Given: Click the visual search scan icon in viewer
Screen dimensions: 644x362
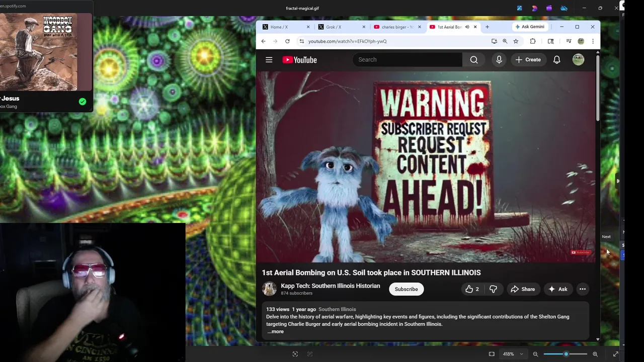Looking at the screenshot, I should [x=295, y=354].
